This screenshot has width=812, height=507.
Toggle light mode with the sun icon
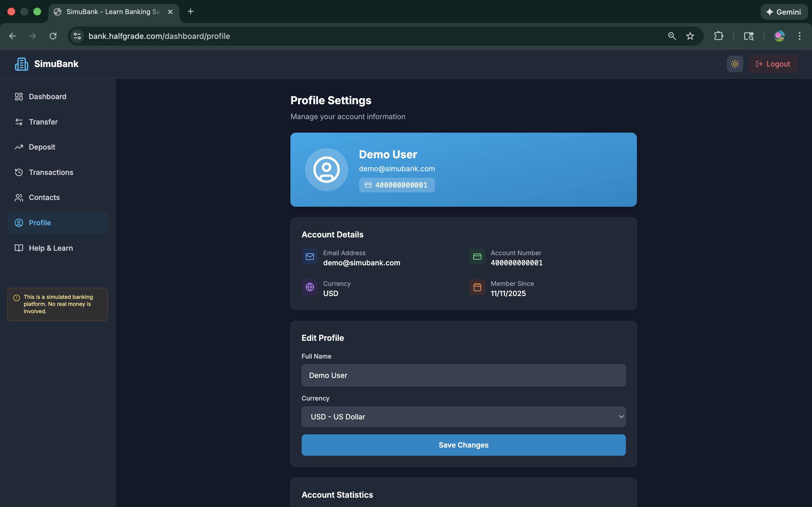[x=734, y=64]
